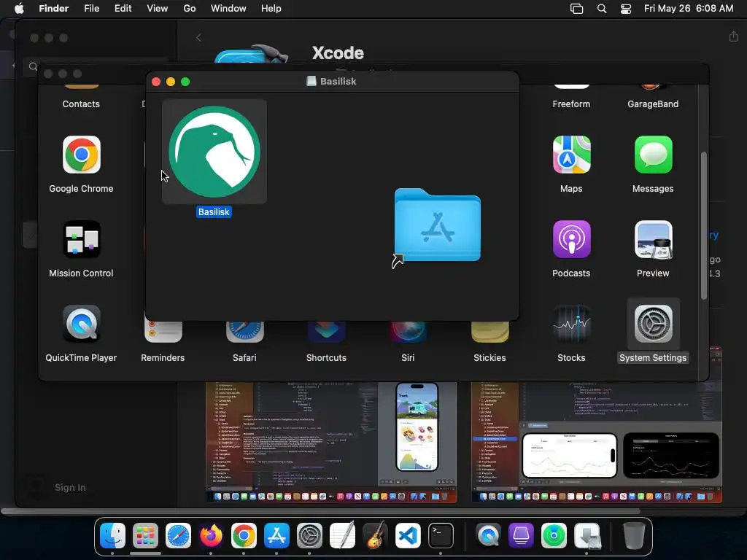Click the GarageBand app label

pyautogui.click(x=653, y=104)
